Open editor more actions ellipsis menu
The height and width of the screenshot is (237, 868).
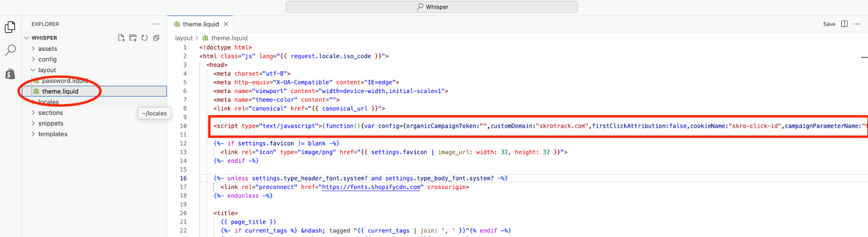(858, 24)
